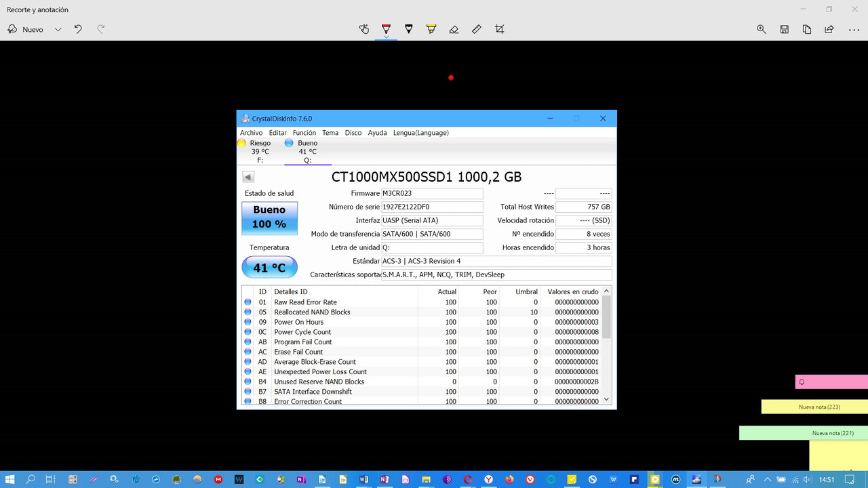
Task: Launch Opera from the taskbar
Action: pos(468,479)
